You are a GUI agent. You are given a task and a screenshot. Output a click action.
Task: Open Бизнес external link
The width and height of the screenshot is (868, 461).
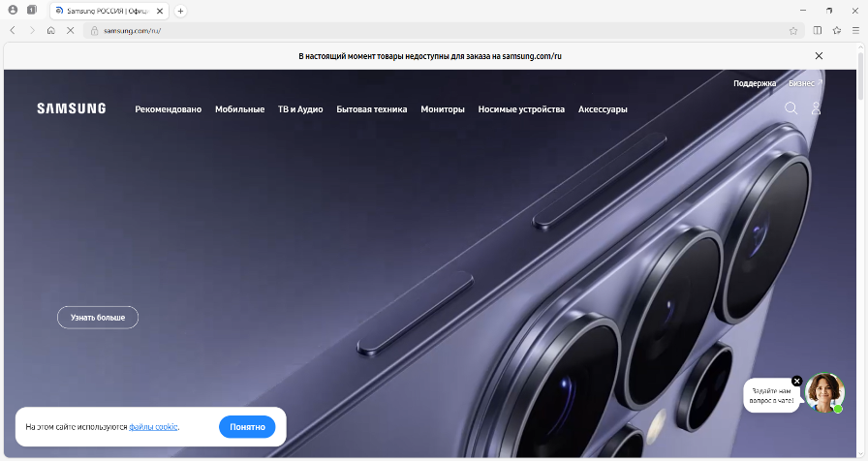point(805,83)
